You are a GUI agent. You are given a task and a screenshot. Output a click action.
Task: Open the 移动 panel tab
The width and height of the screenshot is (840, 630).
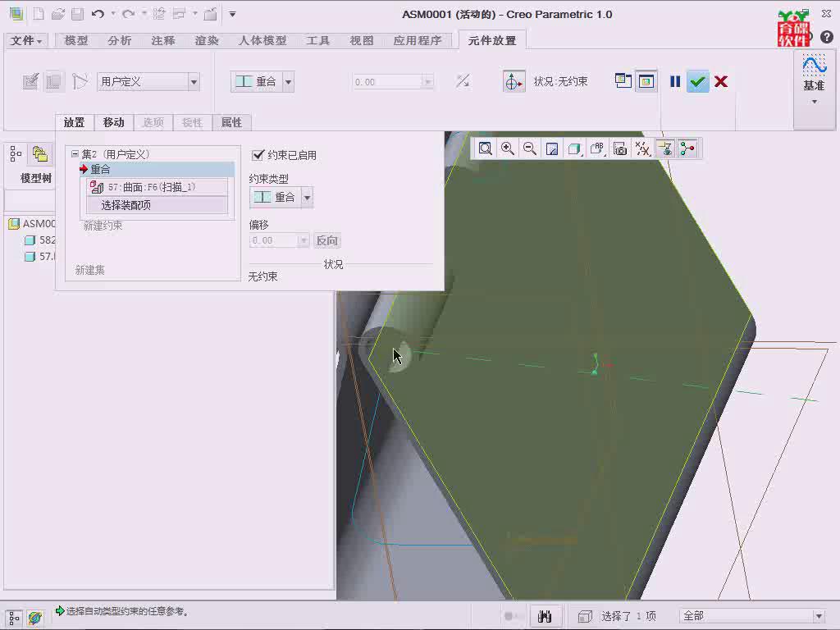tap(113, 123)
